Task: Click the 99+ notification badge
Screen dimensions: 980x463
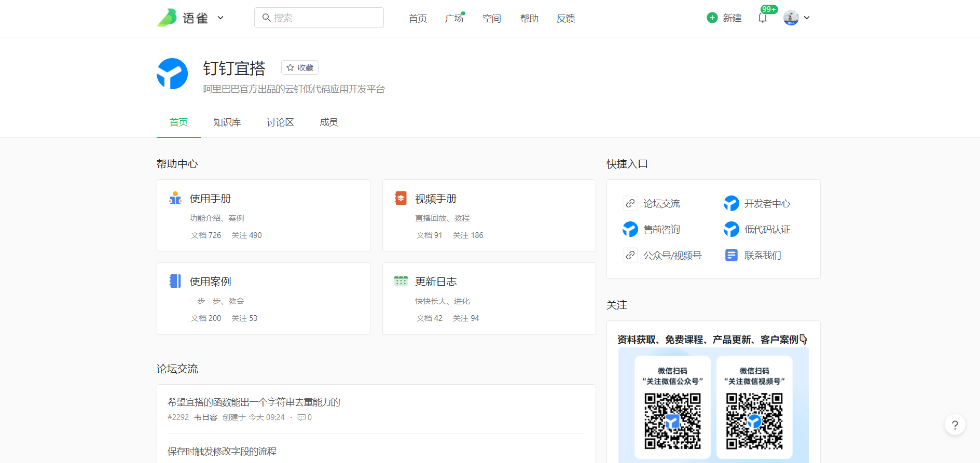Action: (x=769, y=9)
